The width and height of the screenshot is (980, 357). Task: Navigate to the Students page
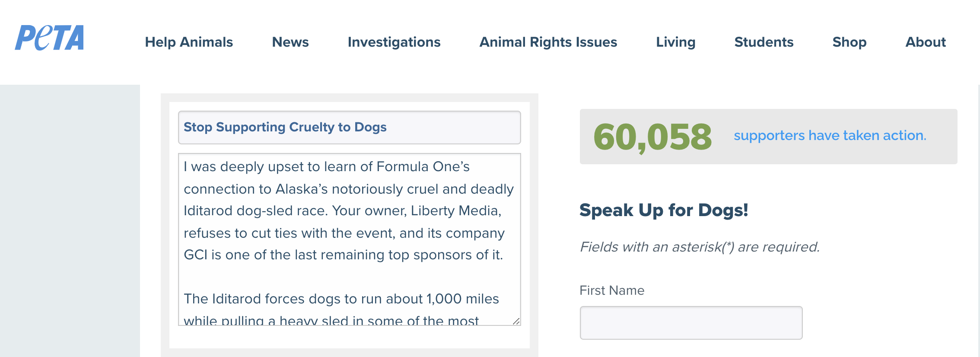pos(764,42)
